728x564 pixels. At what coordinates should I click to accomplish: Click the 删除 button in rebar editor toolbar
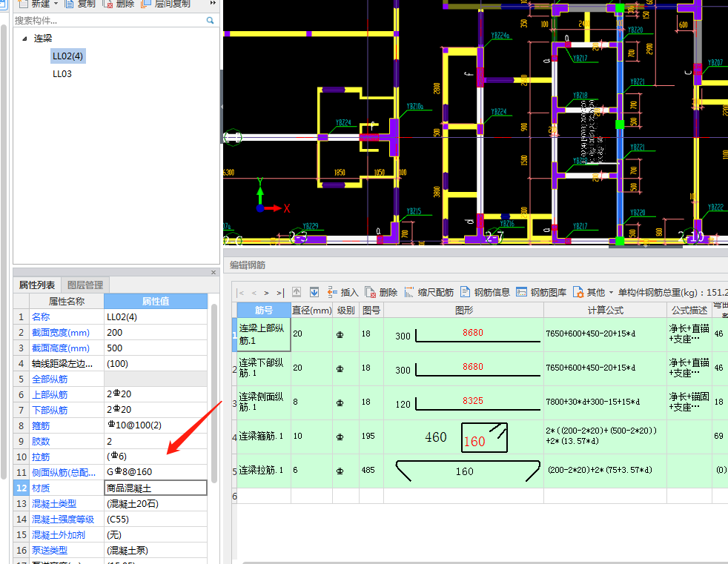coord(381,292)
